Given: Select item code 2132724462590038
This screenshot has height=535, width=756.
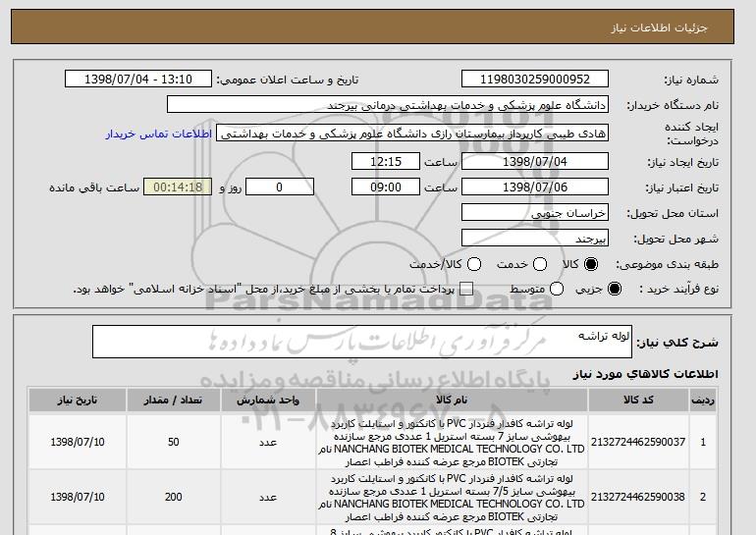Looking at the screenshot, I should click(x=638, y=497).
